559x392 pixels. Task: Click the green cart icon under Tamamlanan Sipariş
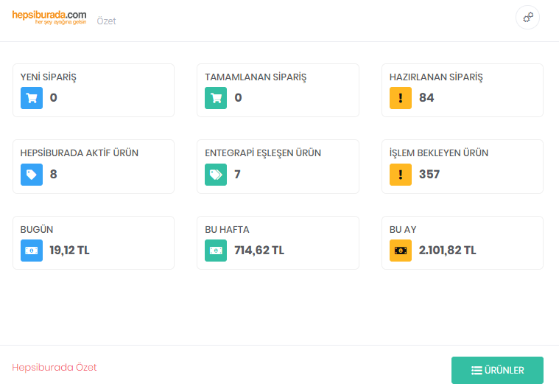pos(216,98)
